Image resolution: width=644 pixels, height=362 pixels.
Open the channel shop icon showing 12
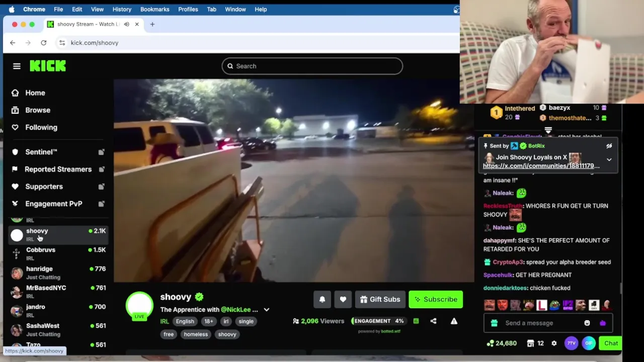(x=535, y=343)
